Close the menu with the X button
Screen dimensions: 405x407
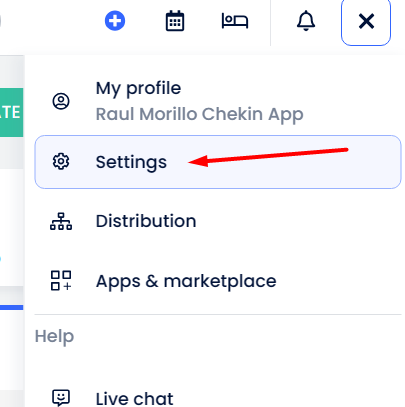tap(366, 22)
